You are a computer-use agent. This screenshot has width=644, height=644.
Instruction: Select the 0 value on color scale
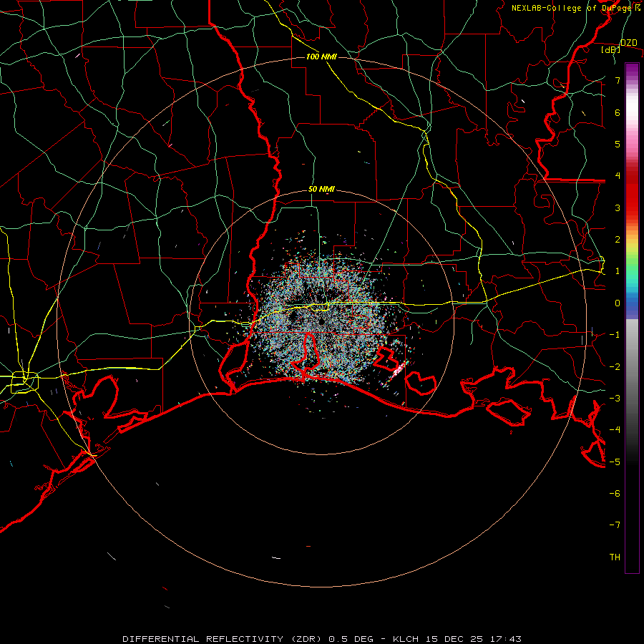pos(618,303)
